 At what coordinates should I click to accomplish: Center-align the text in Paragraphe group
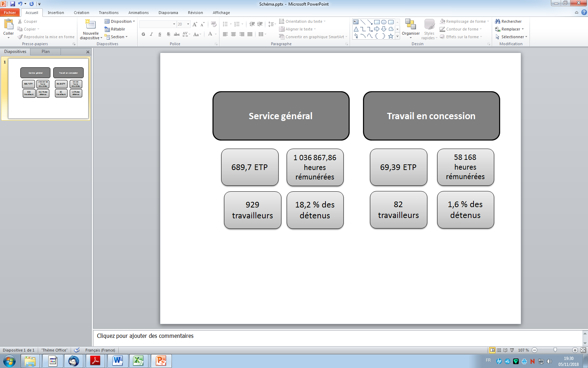[233, 34]
